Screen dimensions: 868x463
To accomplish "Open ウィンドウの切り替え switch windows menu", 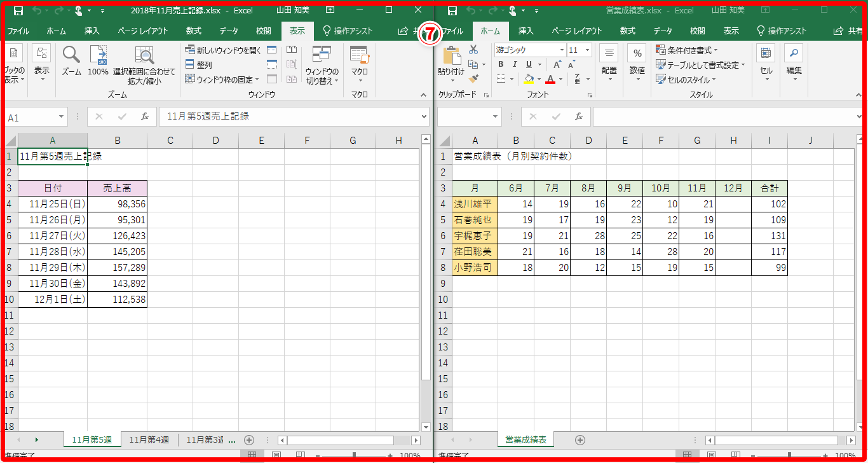I will (322, 66).
